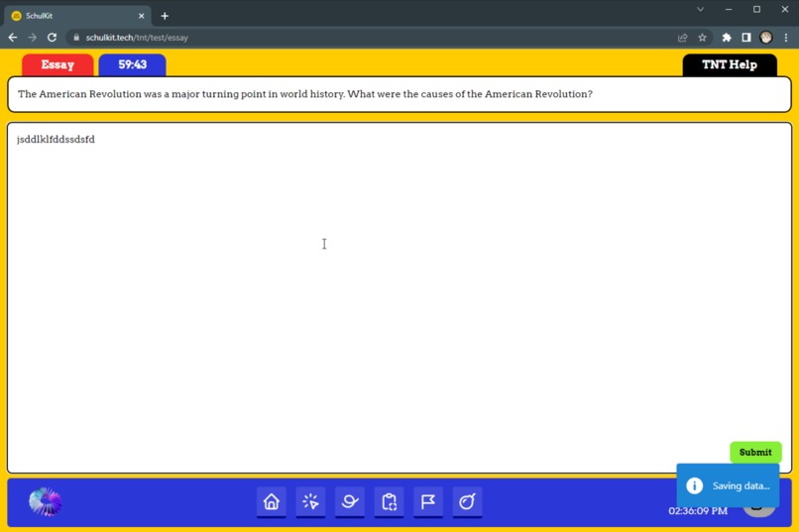Click the browser forward arrow

pyautogui.click(x=32, y=38)
